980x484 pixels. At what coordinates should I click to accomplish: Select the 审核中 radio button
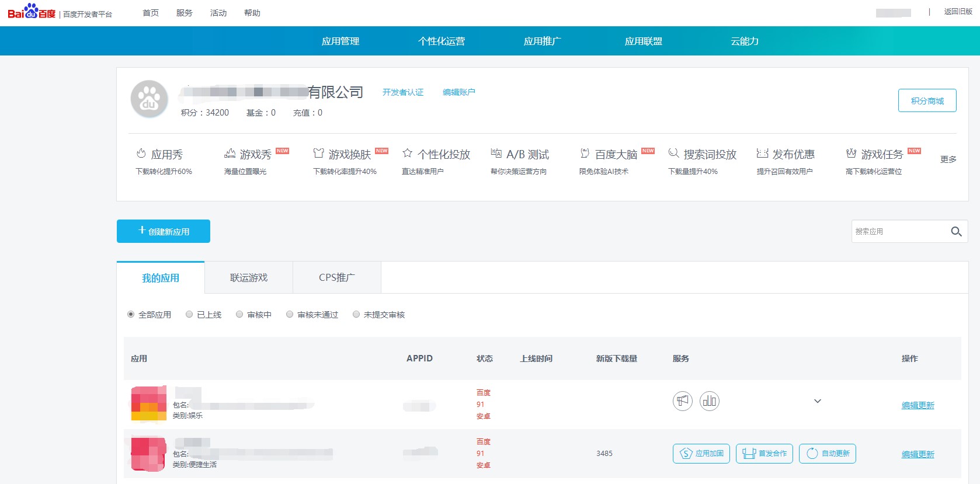(239, 314)
